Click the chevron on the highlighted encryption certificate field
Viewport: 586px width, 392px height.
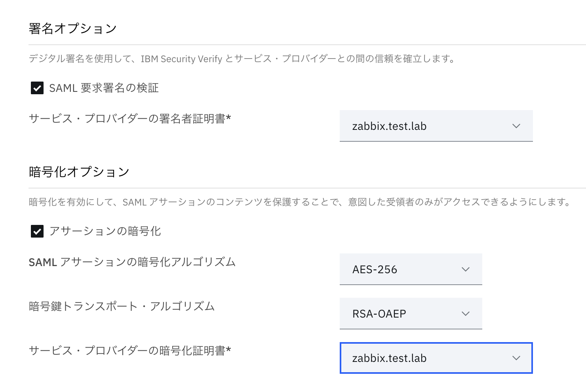click(515, 358)
